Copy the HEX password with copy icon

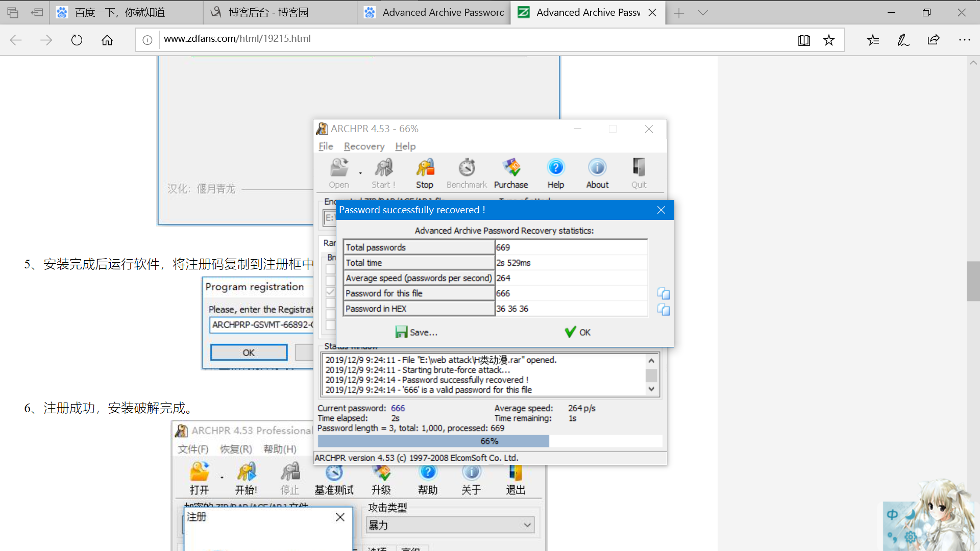(663, 310)
